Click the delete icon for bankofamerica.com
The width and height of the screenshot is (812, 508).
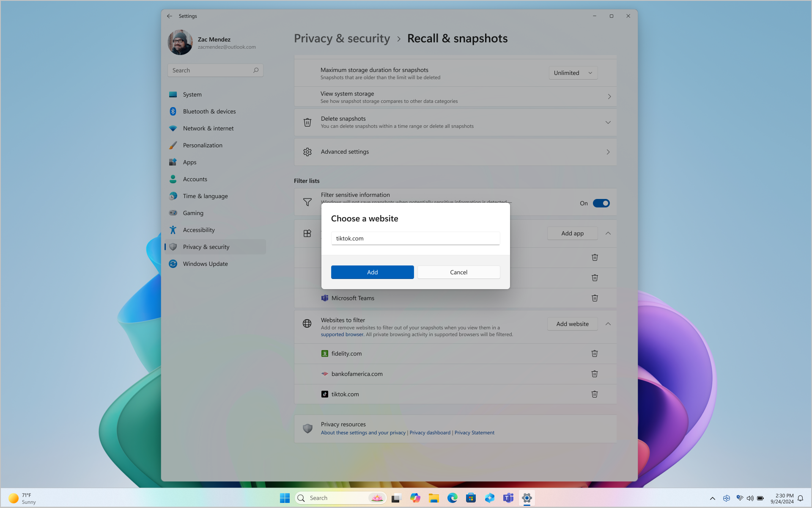(x=595, y=373)
